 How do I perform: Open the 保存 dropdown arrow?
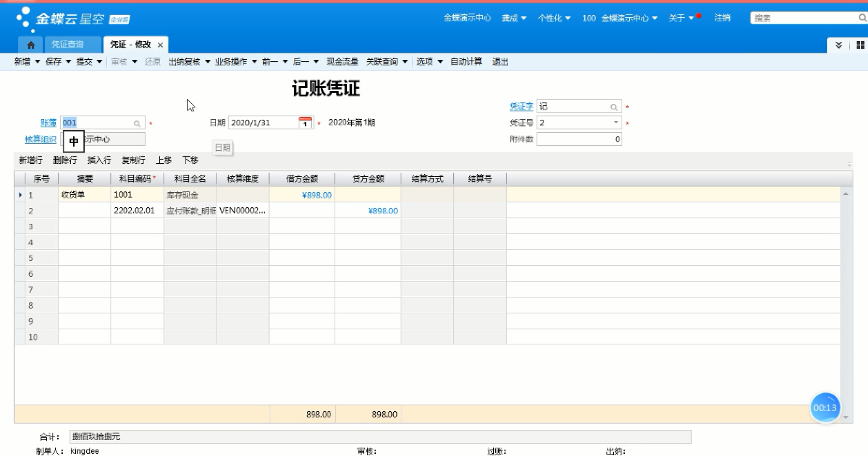pyautogui.click(x=68, y=62)
